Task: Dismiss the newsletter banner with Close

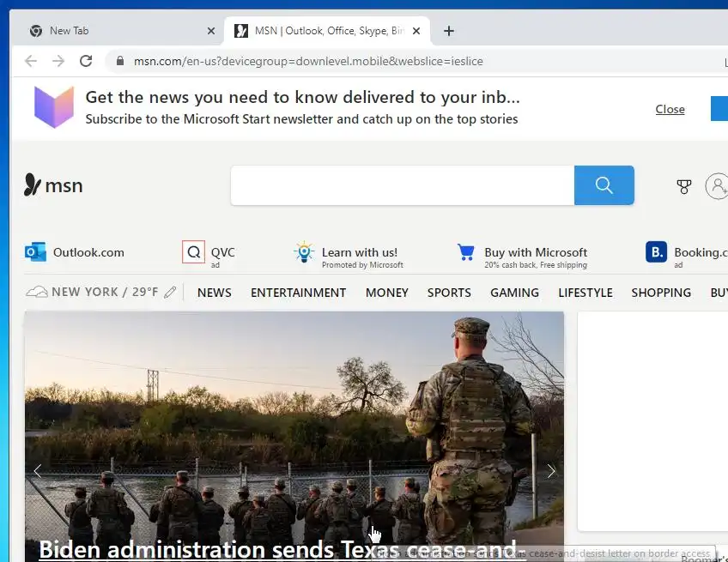Action: click(x=670, y=109)
